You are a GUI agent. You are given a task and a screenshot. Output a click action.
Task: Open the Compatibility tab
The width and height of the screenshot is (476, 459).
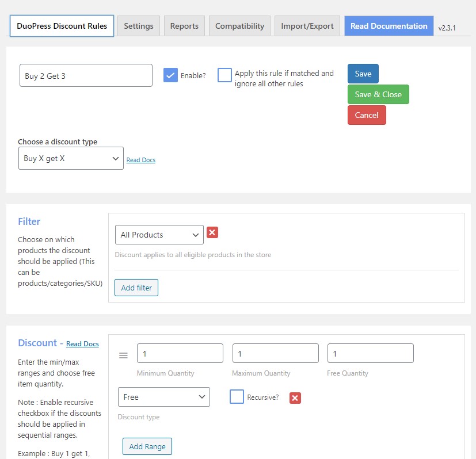(239, 26)
